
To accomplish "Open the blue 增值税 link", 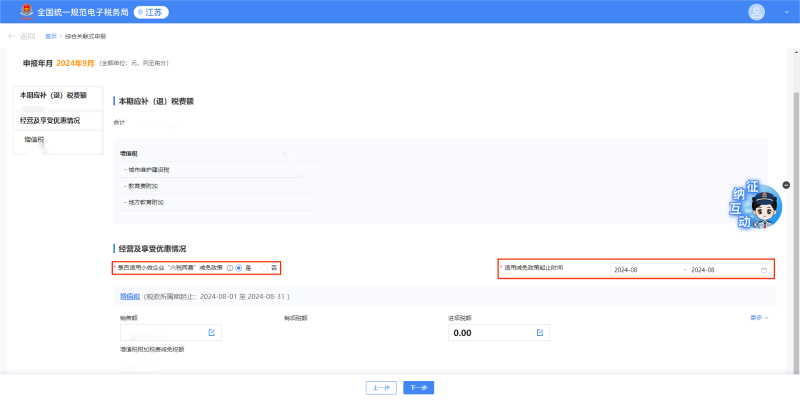I will 130,296.
